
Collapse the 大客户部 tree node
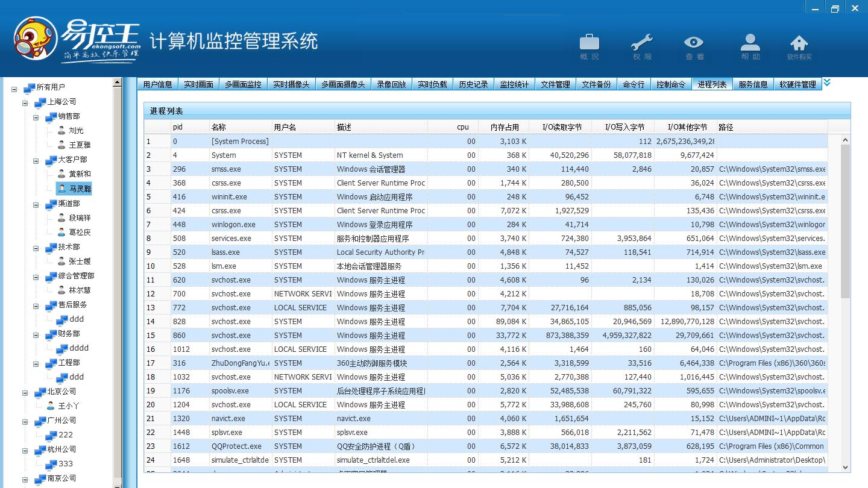click(x=36, y=161)
